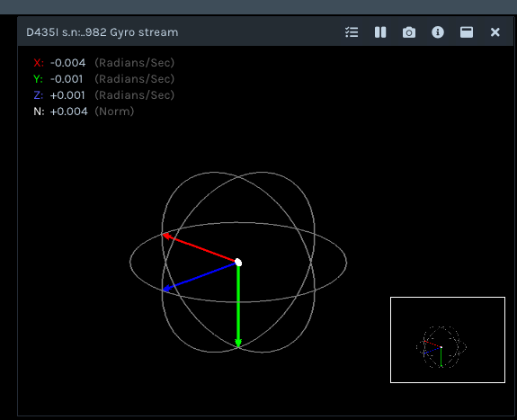Click the 'D435I s.n:..982 Gyro stream' title
Image resolution: width=517 pixels, height=420 pixels.
tap(103, 32)
